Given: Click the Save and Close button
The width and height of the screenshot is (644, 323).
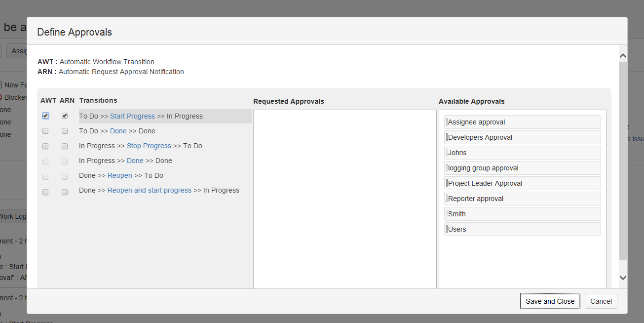Looking at the screenshot, I should tap(550, 301).
